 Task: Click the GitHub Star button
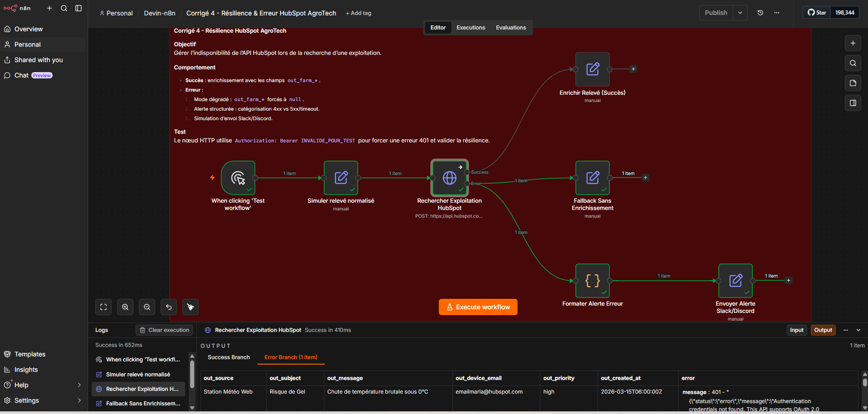[x=817, y=13]
